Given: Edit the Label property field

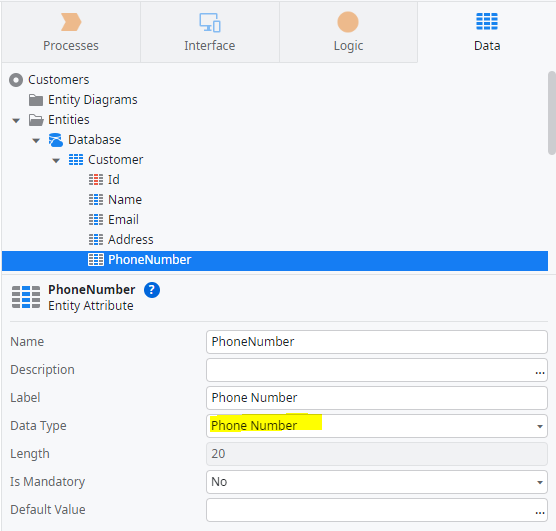Looking at the screenshot, I should (377, 398).
